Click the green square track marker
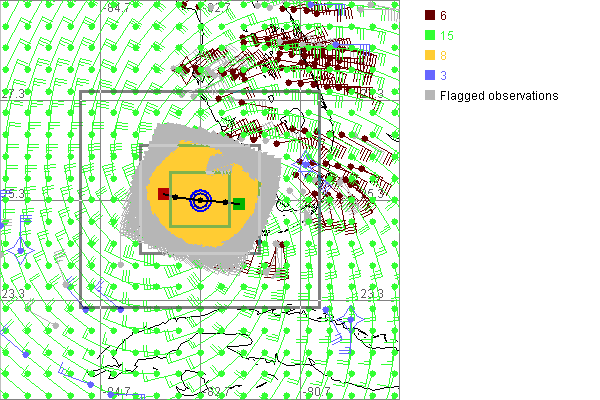The width and height of the screenshot is (600, 400). (x=238, y=204)
